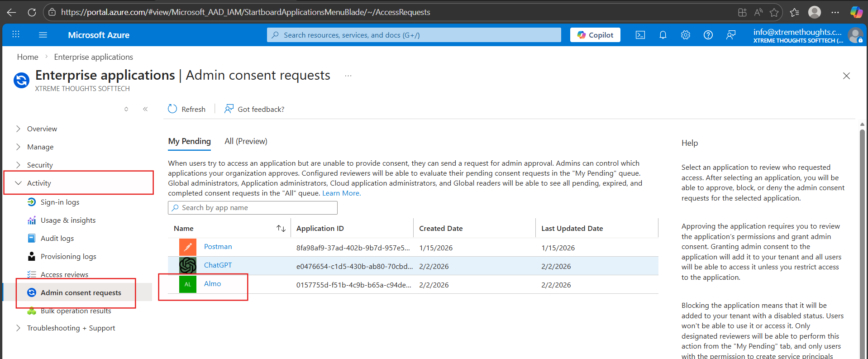Open Audit logs
Screen dimensions: 868x359
(x=57, y=238)
